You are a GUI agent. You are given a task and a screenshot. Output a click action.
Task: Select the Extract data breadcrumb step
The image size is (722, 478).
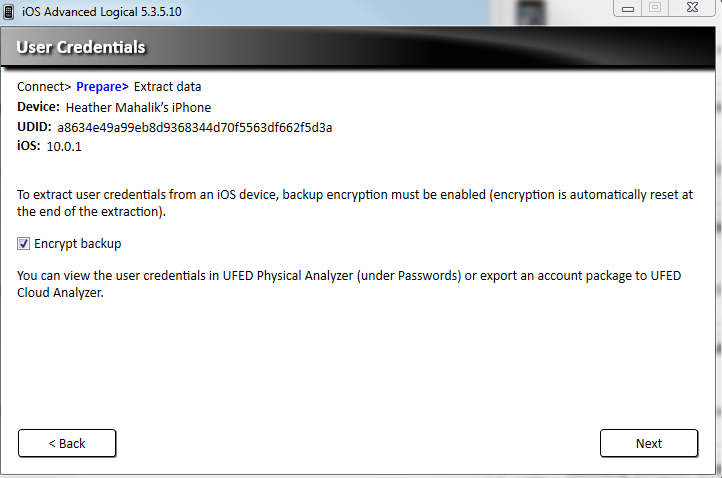(168, 87)
